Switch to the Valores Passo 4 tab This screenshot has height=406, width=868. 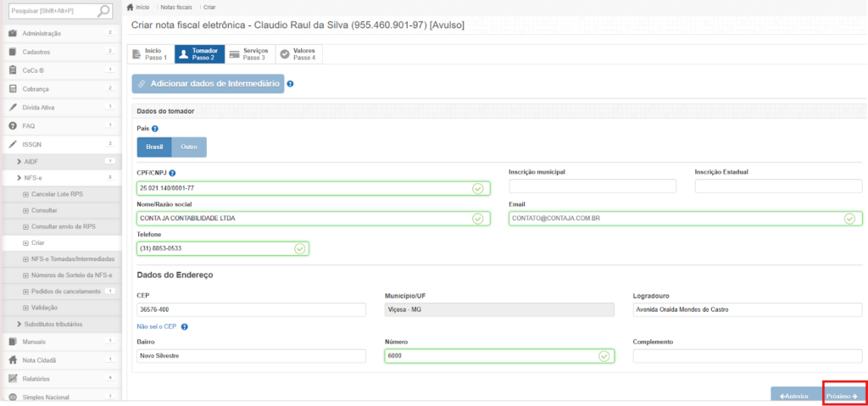(298, 54)
